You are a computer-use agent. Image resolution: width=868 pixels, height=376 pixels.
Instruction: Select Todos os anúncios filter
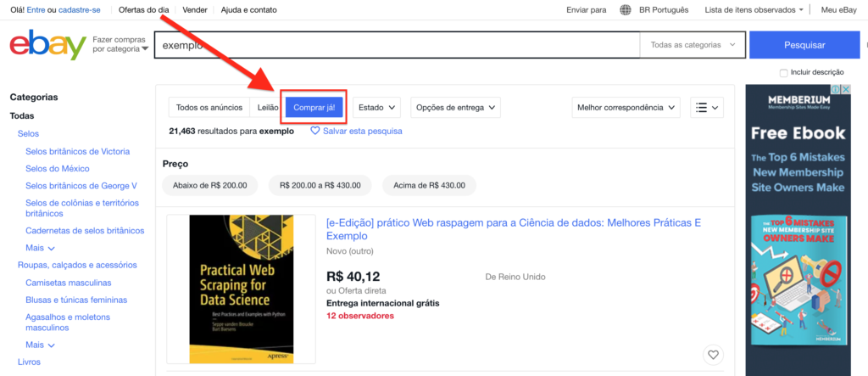[x=209, y=108]
